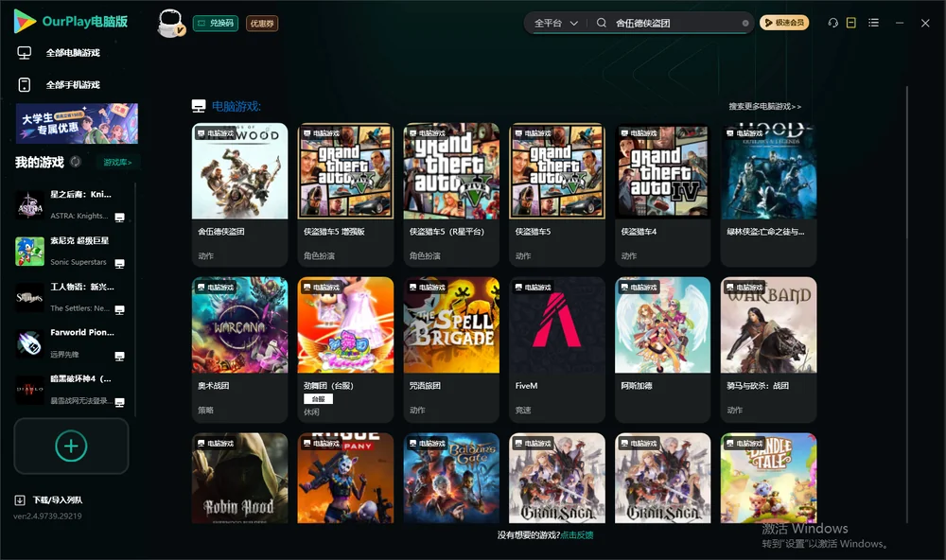Click the 电脑游戏 badge on the Warband cover

(x=745, y=288)
